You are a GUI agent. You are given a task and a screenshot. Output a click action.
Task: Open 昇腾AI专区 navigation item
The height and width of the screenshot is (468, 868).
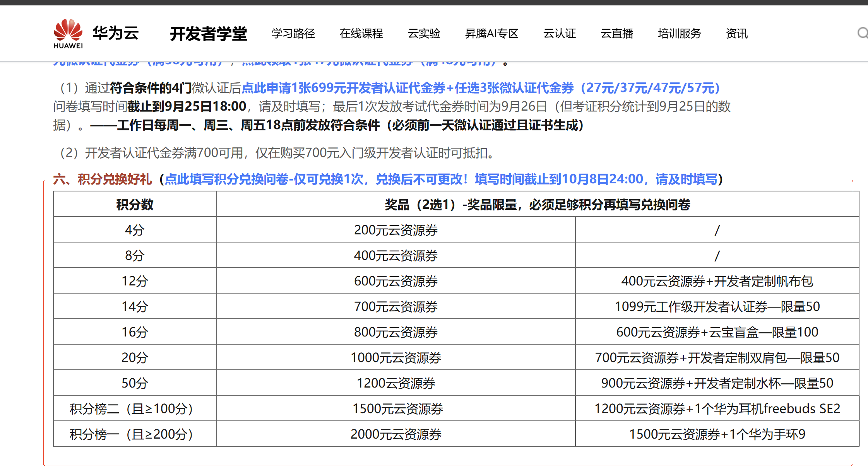491,34
